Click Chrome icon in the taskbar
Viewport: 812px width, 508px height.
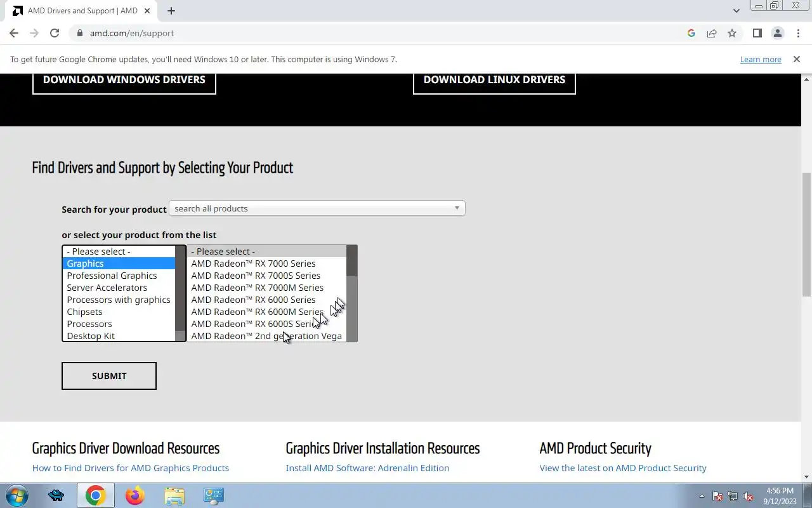96,495
